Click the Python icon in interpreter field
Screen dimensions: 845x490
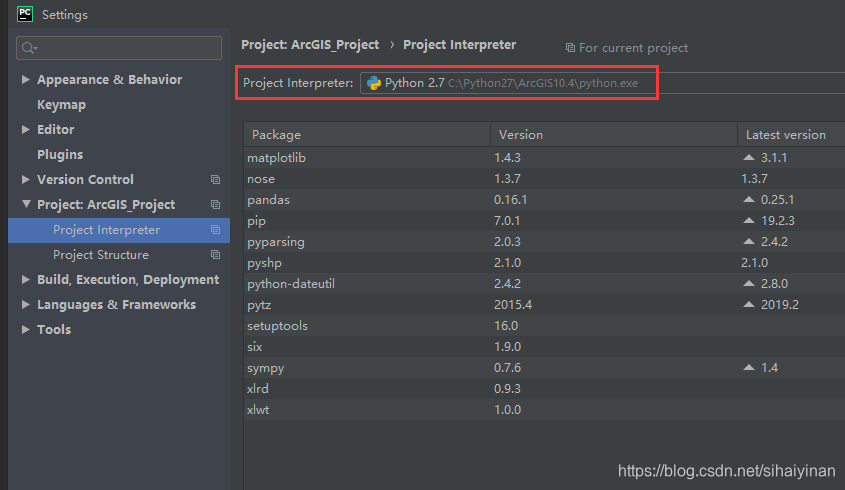[x=373, y=83]
